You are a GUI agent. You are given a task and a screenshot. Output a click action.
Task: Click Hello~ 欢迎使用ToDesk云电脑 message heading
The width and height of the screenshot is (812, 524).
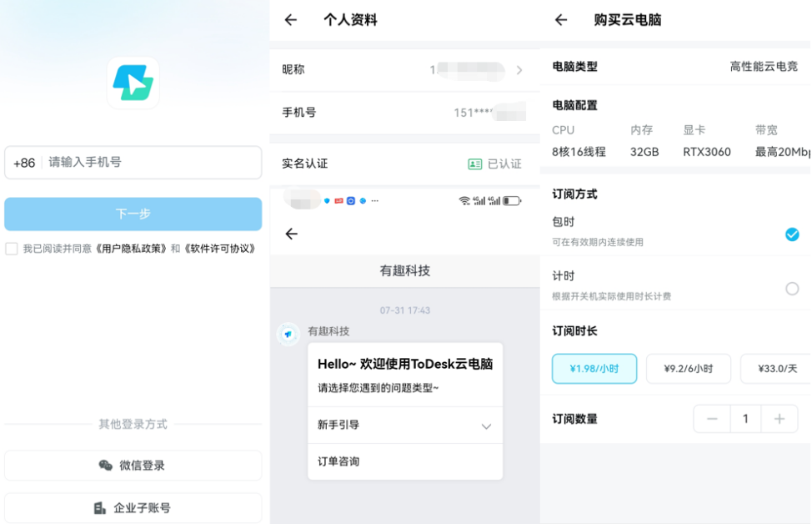click(405, 364)
